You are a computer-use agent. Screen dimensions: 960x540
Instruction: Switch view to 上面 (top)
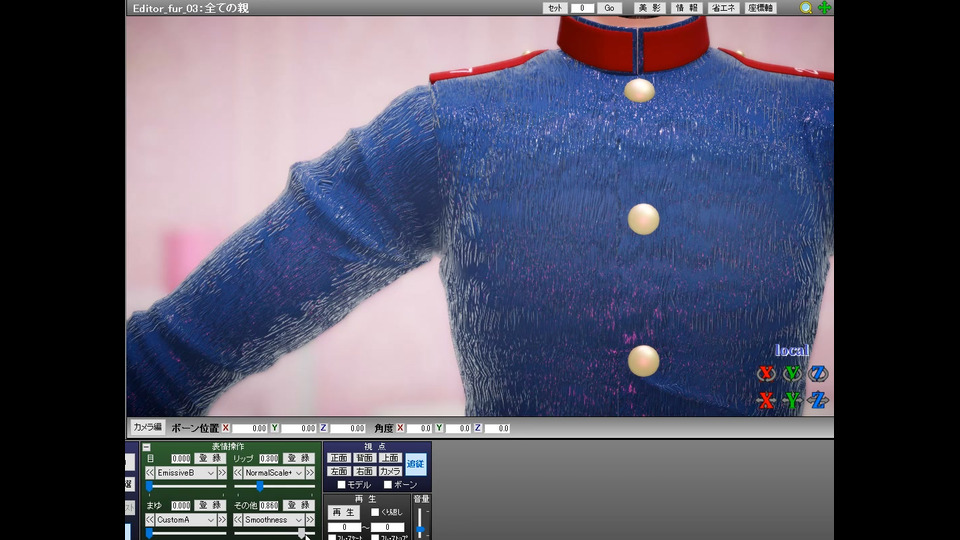pos(389,458)
